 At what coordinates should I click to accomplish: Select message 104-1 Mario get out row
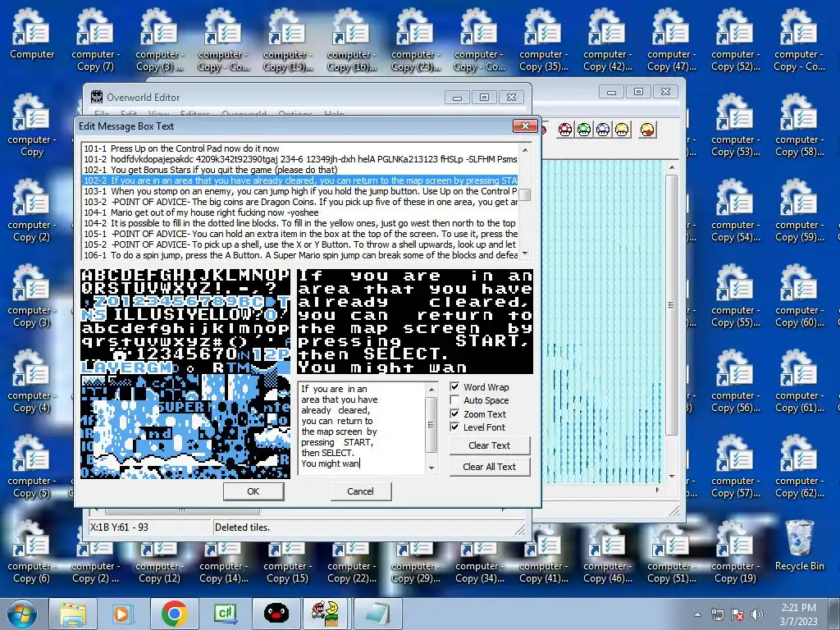[x=300, y=212]
